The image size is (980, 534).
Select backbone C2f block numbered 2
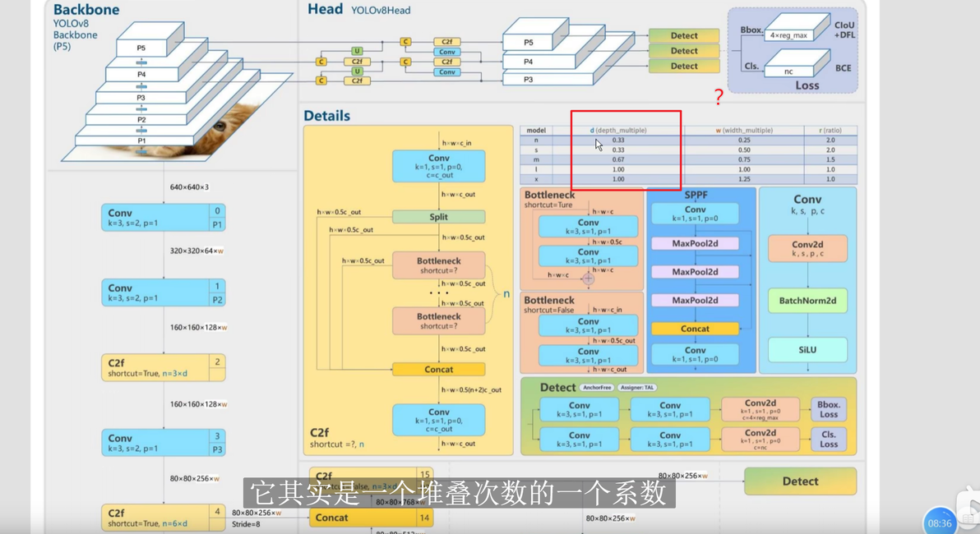(x=163, y=368)
